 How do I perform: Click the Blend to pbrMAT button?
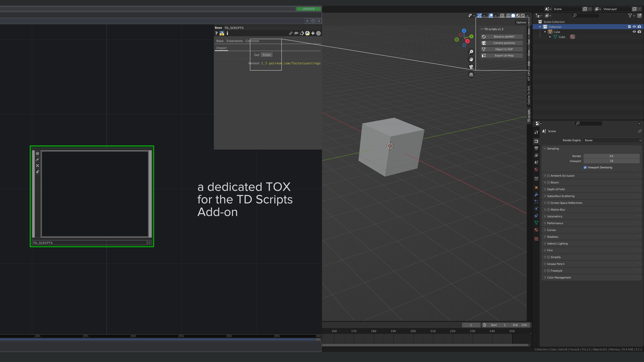click(x=502, y=37)
